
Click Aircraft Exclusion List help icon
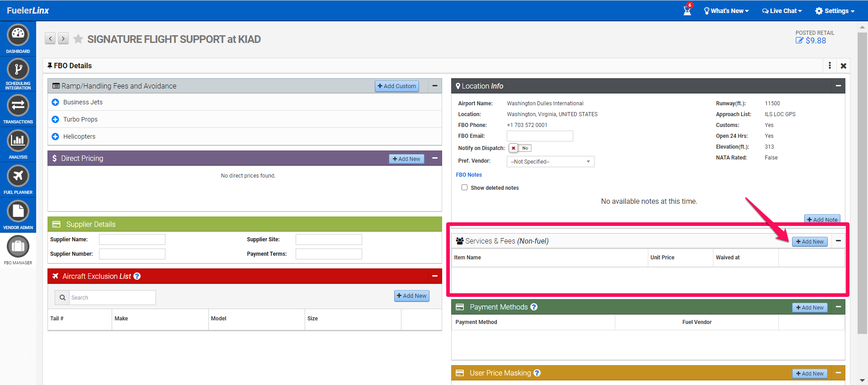point(137,276)
